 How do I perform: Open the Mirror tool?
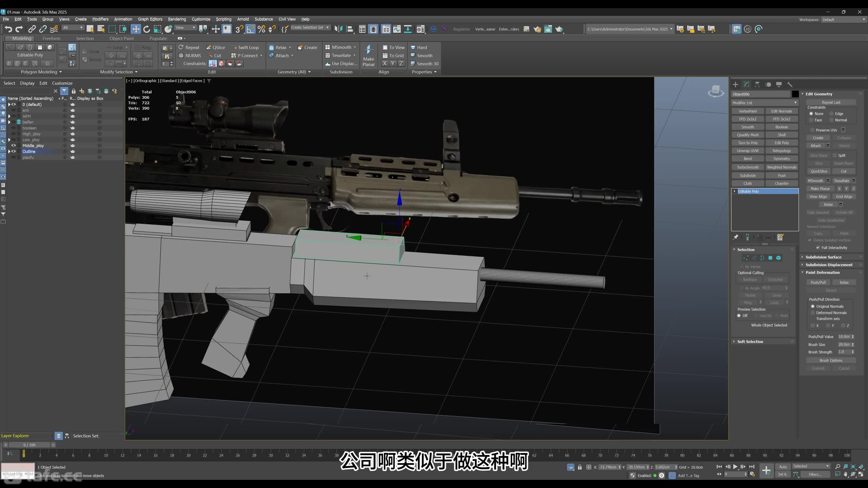[x=338, y=29]
